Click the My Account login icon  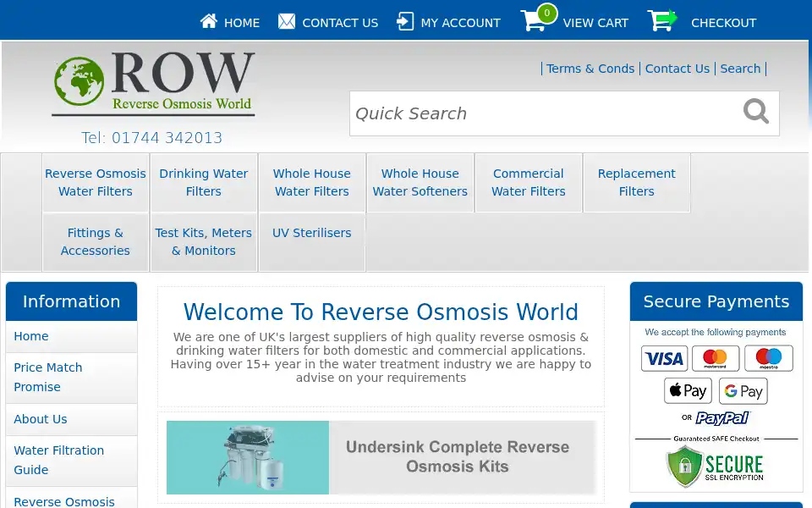coord(405,22)
